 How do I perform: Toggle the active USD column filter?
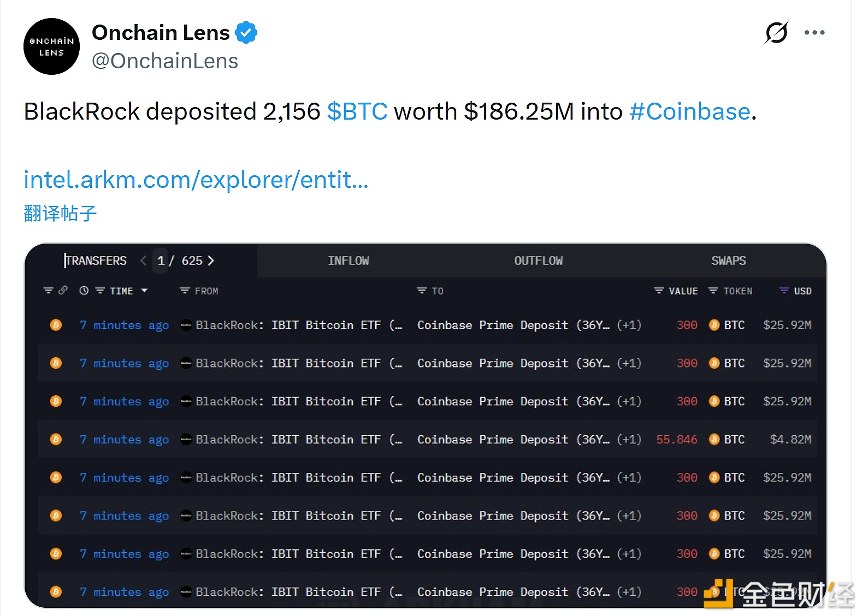point(784,291)
